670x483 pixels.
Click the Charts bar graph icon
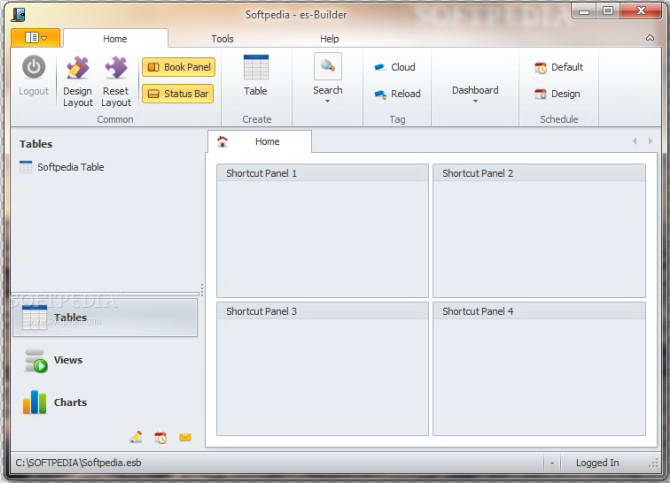click(35, 402)
